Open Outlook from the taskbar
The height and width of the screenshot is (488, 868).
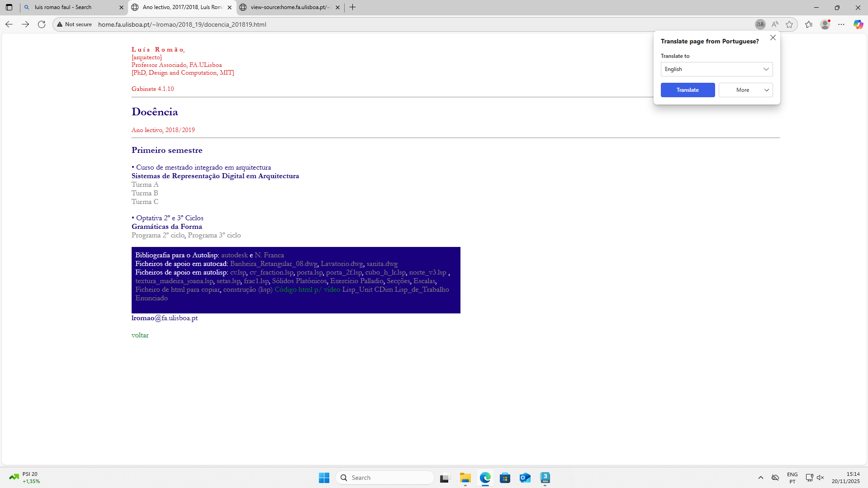click(525, 478)
